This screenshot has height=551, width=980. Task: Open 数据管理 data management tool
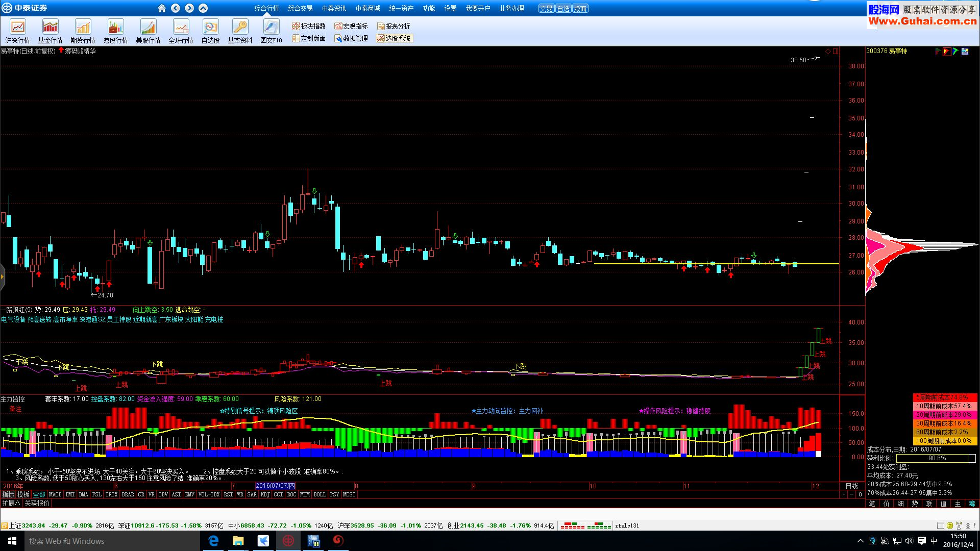(351, 38)
